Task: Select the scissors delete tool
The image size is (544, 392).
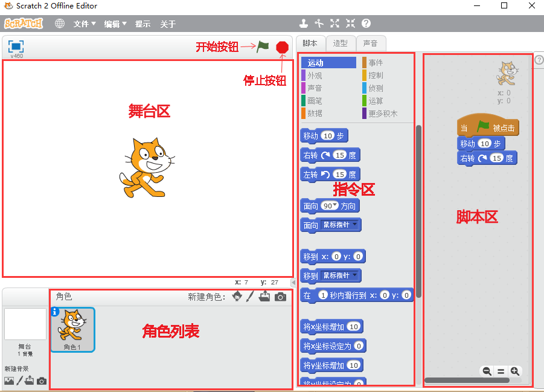Action: coord(319,24)
